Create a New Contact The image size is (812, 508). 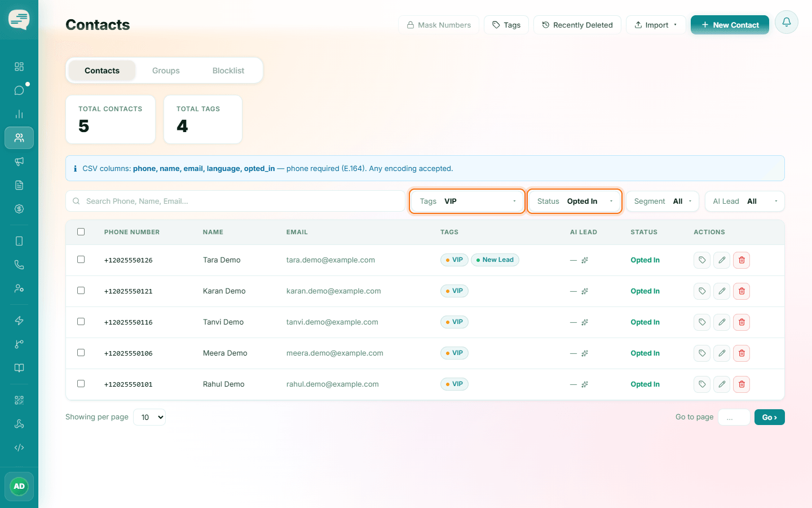coord(730,25)
